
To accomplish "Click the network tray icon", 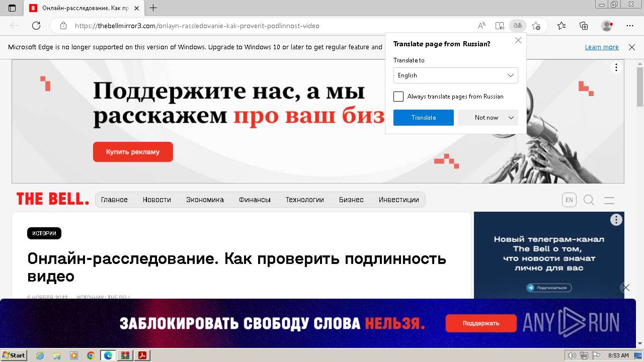I will [x=584, y=355].
